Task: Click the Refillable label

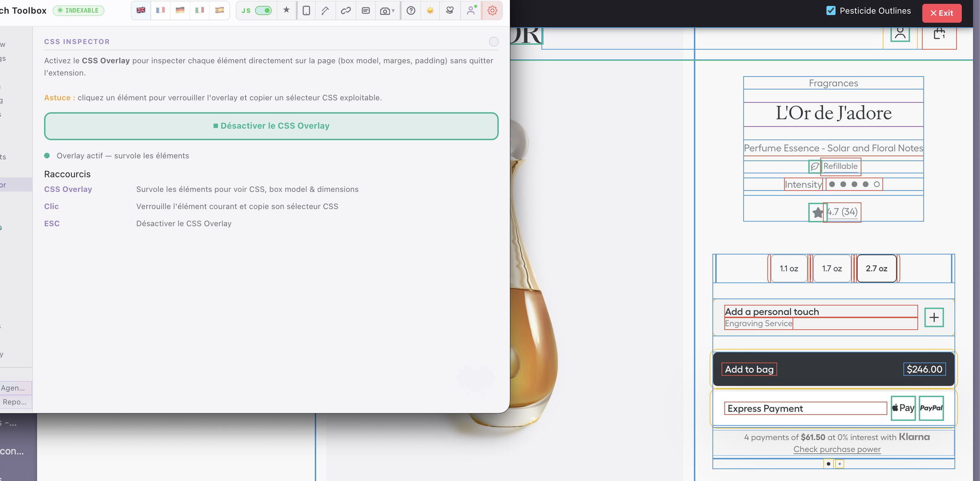Action: 840,166
